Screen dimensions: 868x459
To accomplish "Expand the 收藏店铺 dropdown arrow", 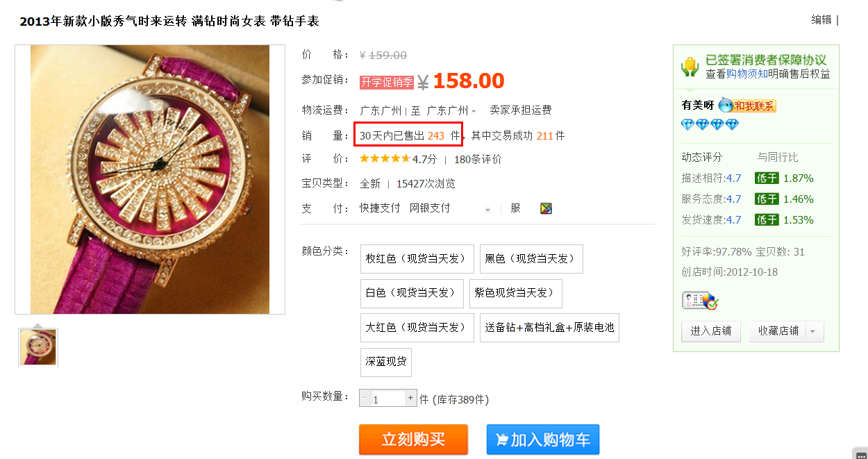I will pos(813,332).
